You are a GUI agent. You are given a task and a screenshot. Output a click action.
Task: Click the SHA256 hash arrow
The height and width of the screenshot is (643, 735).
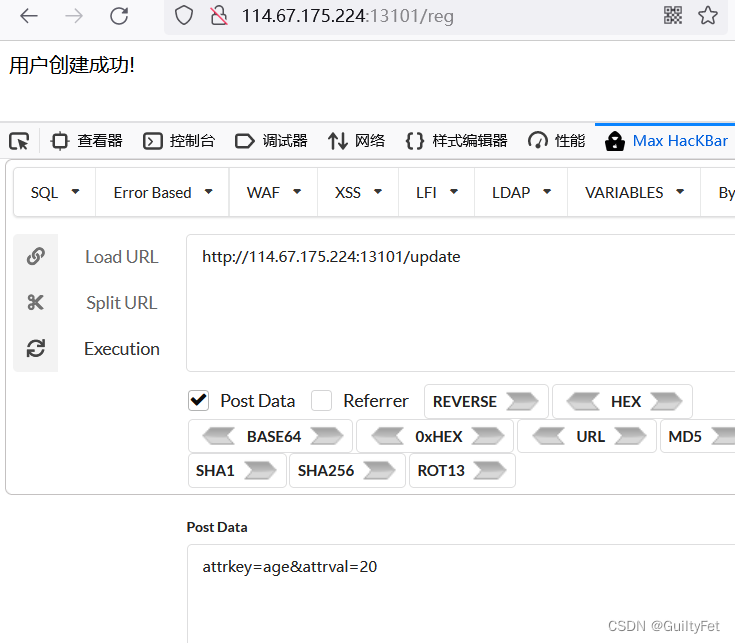pyautogui.click(x=379, y=471)
